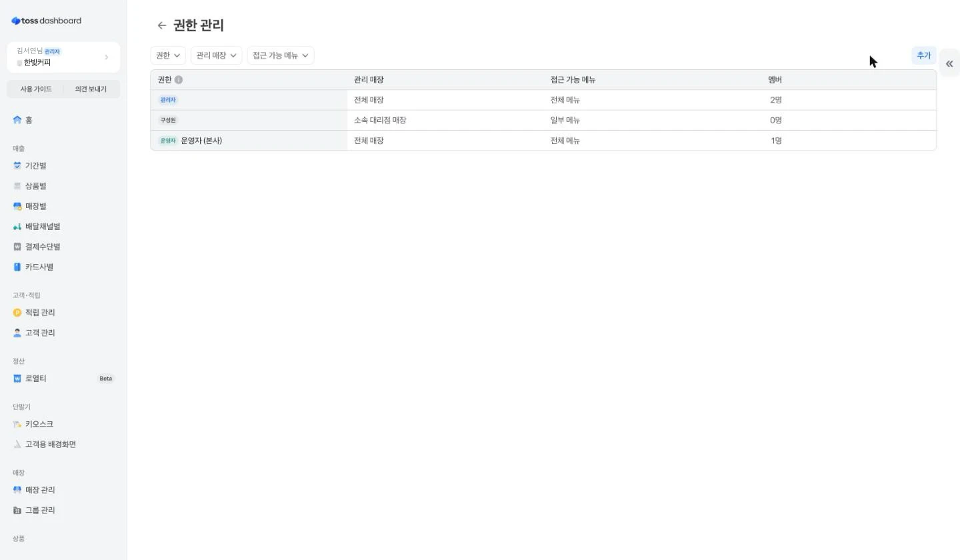Expand the 접근 가능 메뉴 filter dropdown
960x560 pixels.
[281, 55]
